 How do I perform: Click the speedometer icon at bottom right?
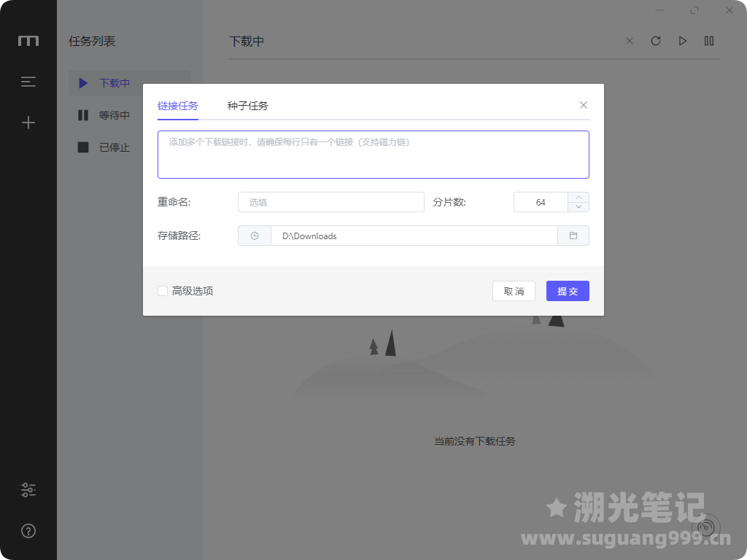click(x=706, y=528)
